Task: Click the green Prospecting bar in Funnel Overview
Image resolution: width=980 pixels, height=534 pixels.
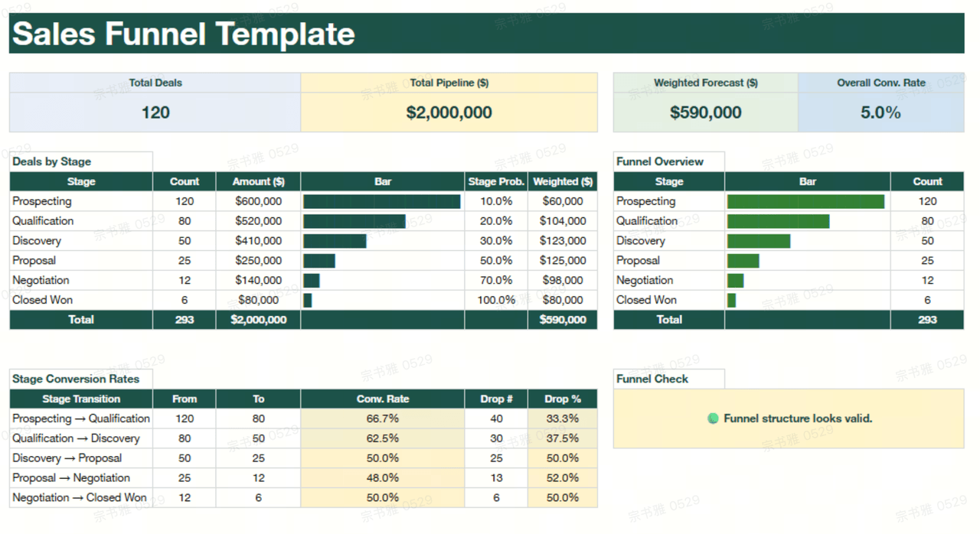Action: click(805, 201)
